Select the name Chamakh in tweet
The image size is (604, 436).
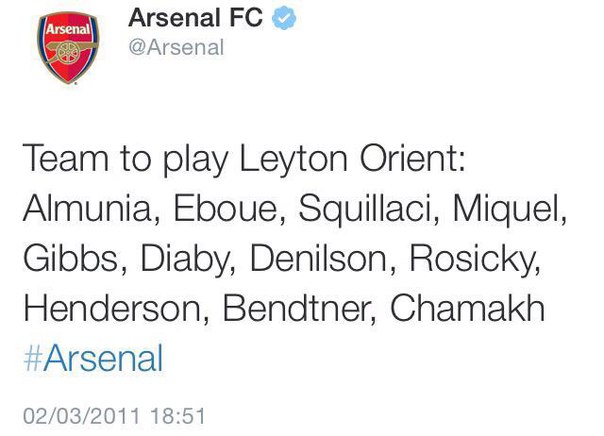click(x=468, y=309)
